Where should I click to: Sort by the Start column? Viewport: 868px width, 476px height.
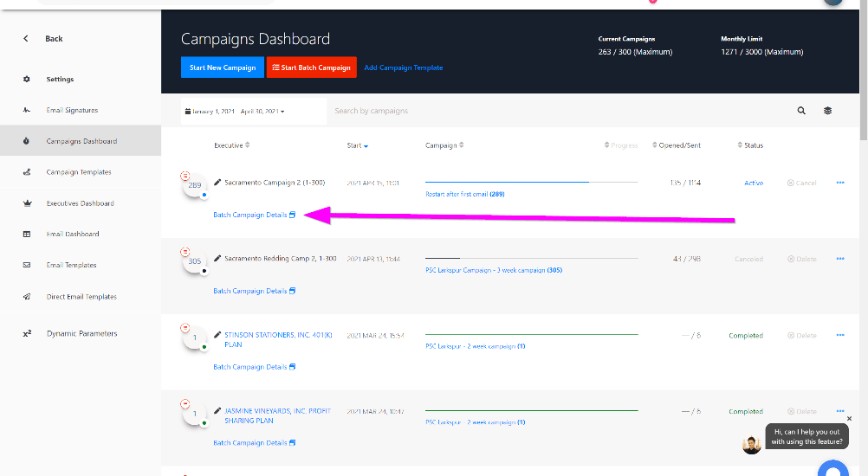click(357, 145)
